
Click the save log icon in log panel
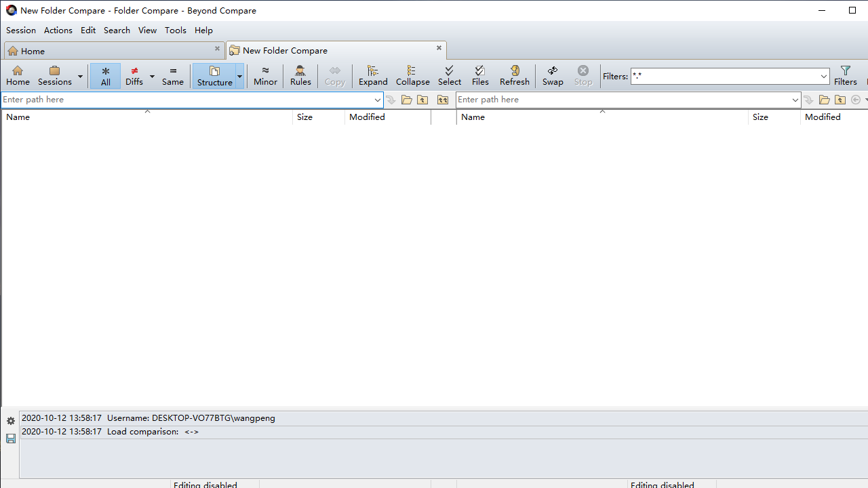tap(11, 439)
